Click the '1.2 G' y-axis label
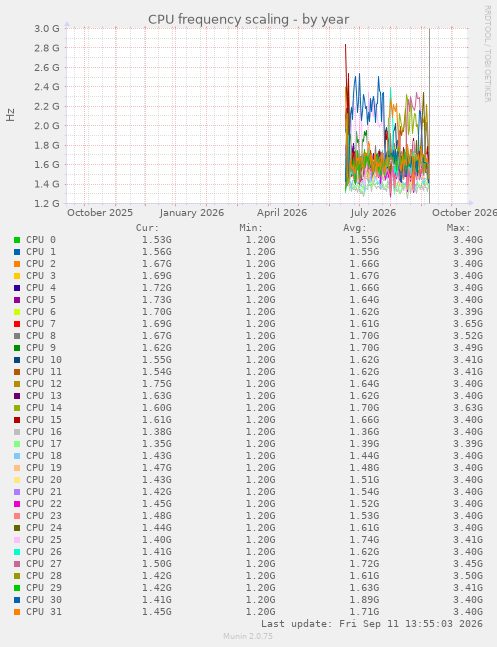497x647 pixels. coord(47,203)
